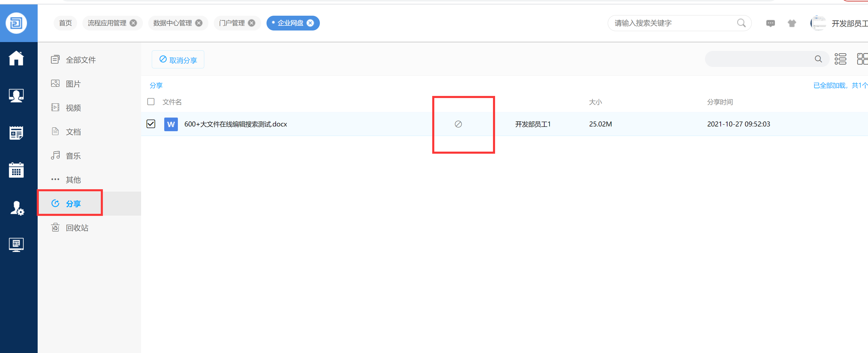Image resolution: width=868 pixels, height=353 pixels.
Task: Close the 流程应用管理 tab
Action: pos(133,23)
